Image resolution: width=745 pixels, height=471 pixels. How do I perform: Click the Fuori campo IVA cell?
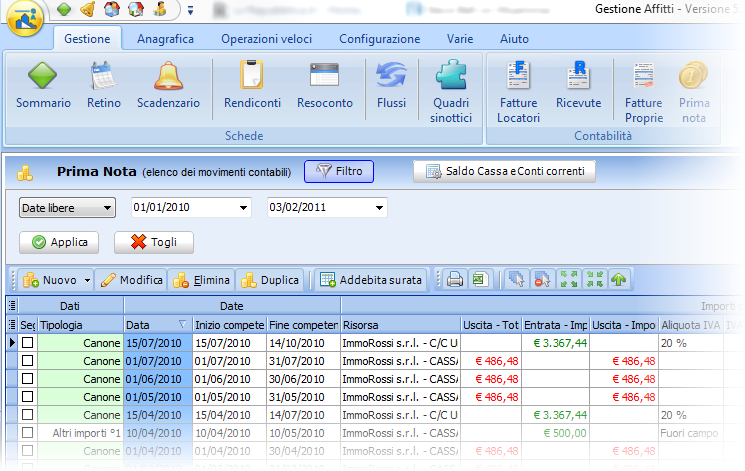click(x=690, y=433)
